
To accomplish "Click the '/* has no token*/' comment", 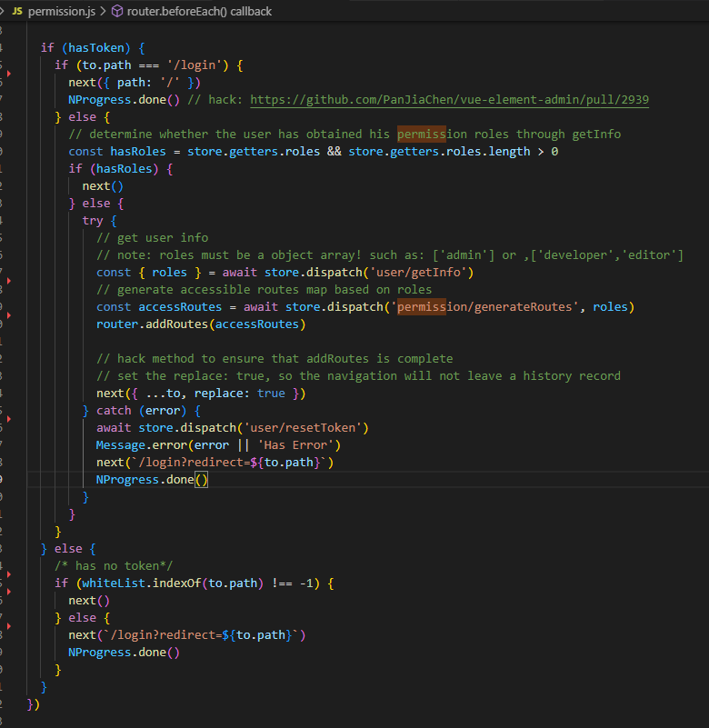I will coord(114,566).
